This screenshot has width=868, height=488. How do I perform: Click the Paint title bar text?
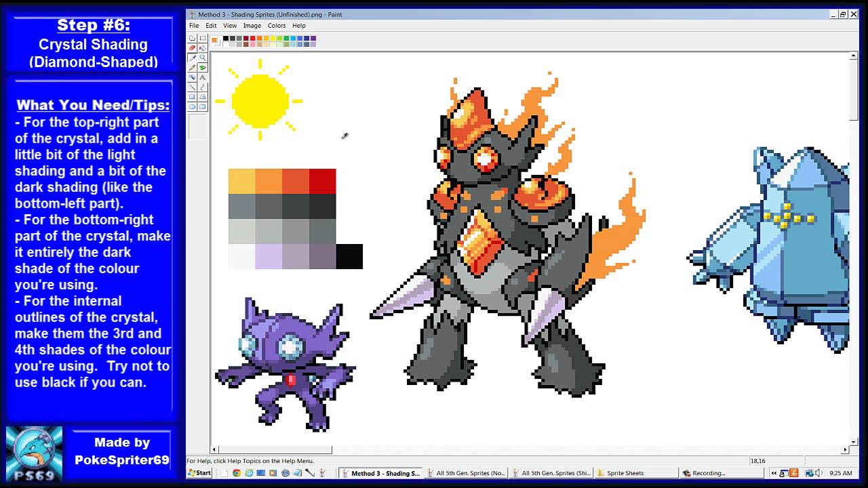270,14
